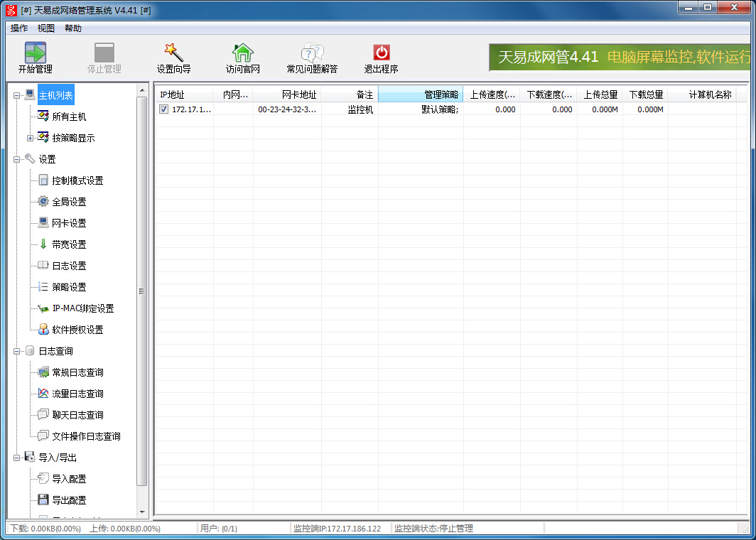Collapse the 主机列表 tree node
The height and width of the screenshot is (540, 756).
pyautogui.click(x=16, y=95)
